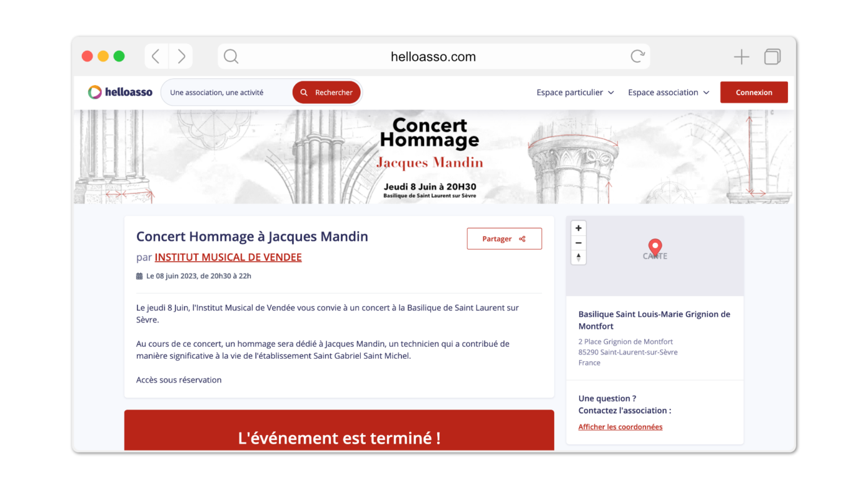868x489 pixels.
Task: Go back with the browser back arrow
Action: coord(156,56)
